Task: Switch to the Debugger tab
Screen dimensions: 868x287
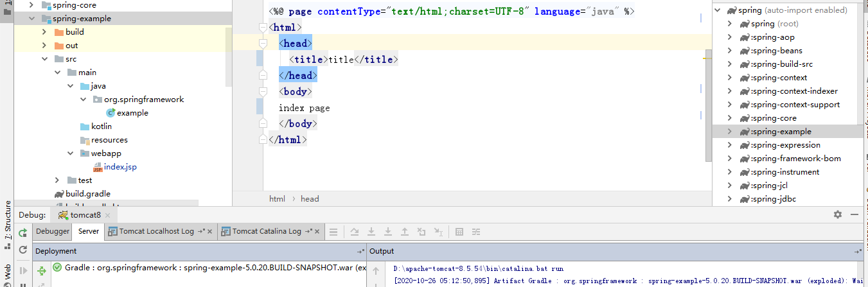Action: pyautogui.click(x=53, y=231)
